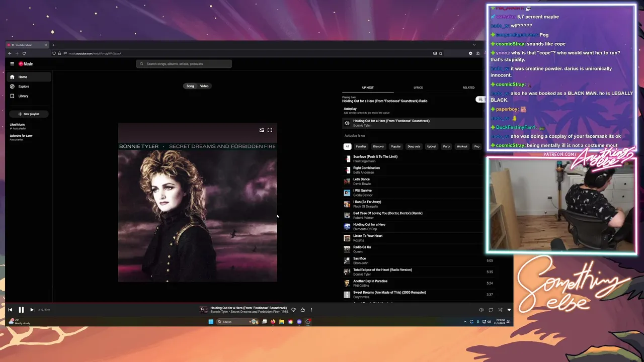
Task: Open the browser tab list dropdown
Action: click(x=473, y=45)
